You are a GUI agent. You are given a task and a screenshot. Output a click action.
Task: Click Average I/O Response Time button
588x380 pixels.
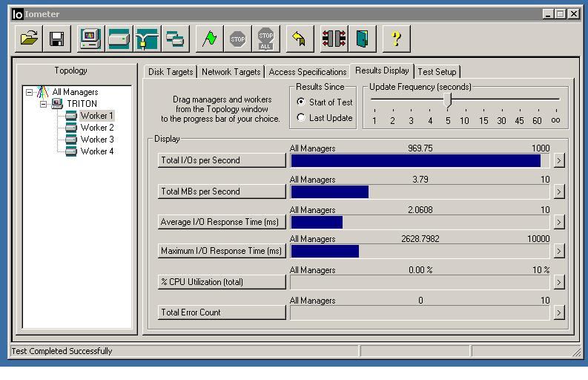[x=222, y=222]
